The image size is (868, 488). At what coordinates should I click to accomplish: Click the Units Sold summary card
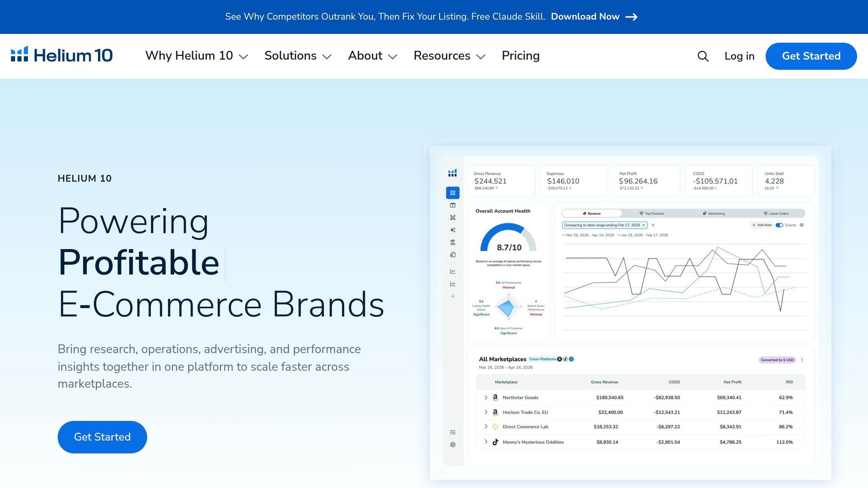point(786,181)
